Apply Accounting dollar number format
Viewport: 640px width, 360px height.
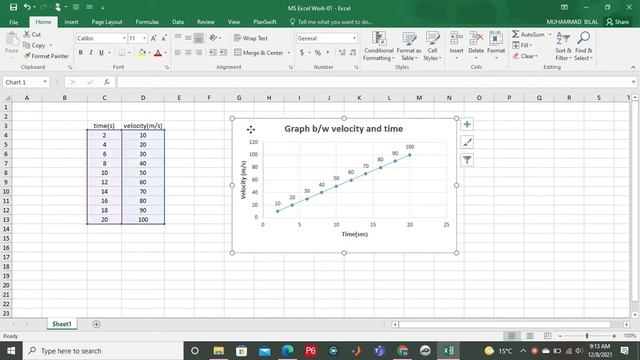tap(302, 53)
